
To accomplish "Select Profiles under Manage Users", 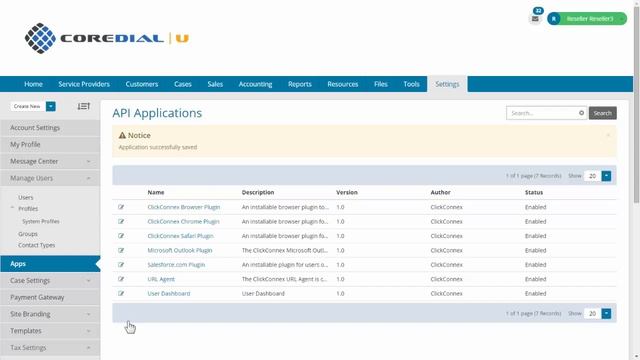I will 28,209.
